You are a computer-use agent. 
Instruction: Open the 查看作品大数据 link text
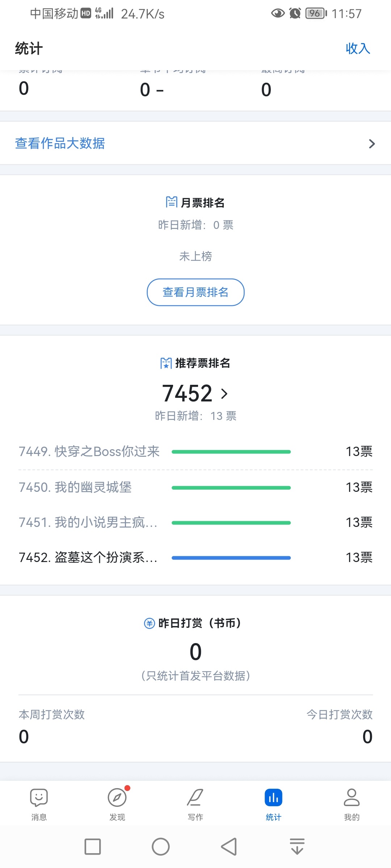pyautogui.click(x=60, y=143)
